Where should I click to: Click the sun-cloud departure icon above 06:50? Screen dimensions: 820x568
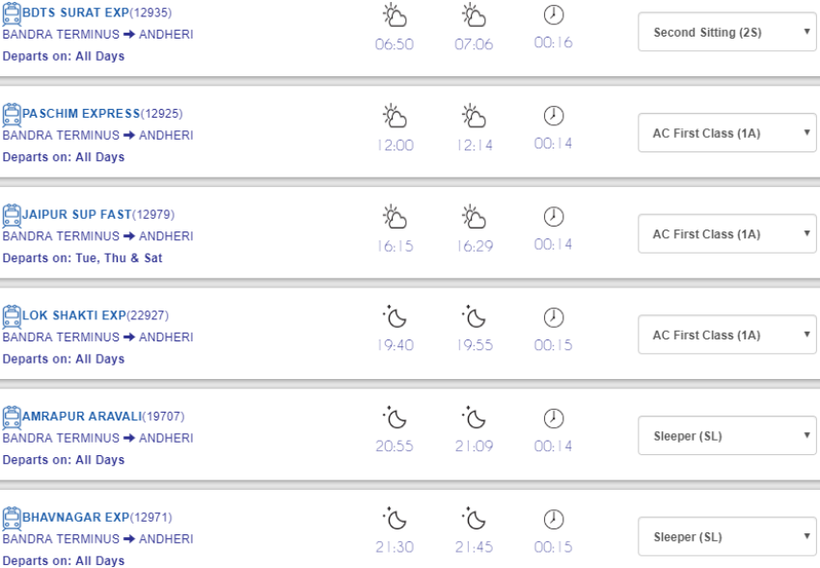tap(394, 16)
